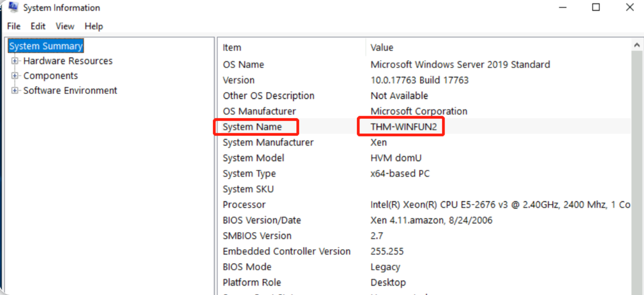The image size is (644, 295).
Task: Expand the Hardware Resources node
Action: 15,61
